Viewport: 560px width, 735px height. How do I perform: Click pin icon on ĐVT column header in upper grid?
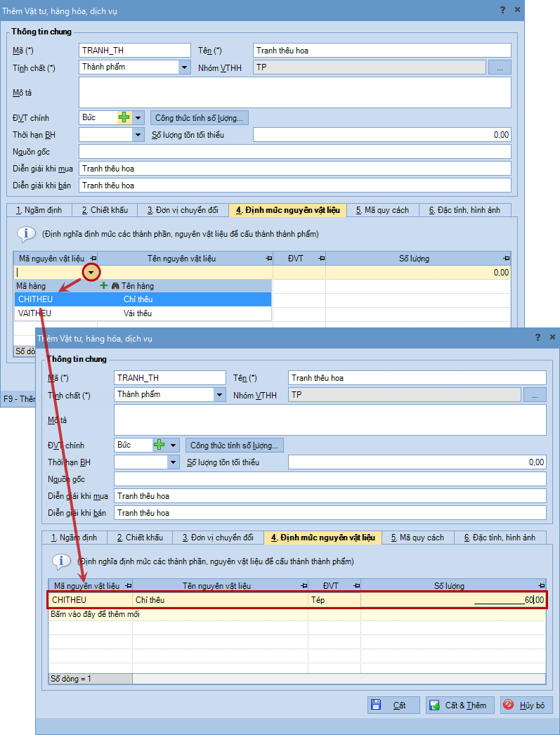click(x=321, y=259)
